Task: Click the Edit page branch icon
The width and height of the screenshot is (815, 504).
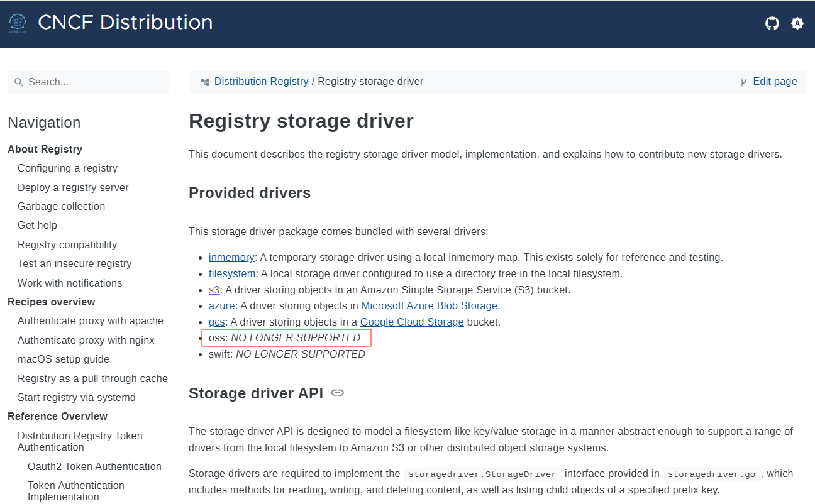Action: click(x=744, y=82)
